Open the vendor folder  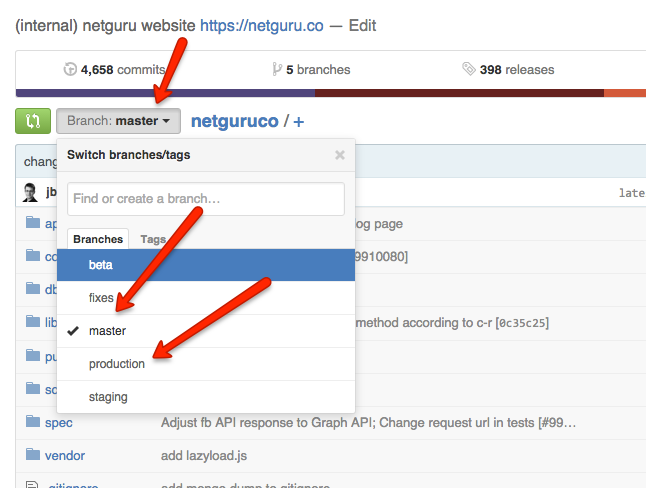tap(65, 455)
